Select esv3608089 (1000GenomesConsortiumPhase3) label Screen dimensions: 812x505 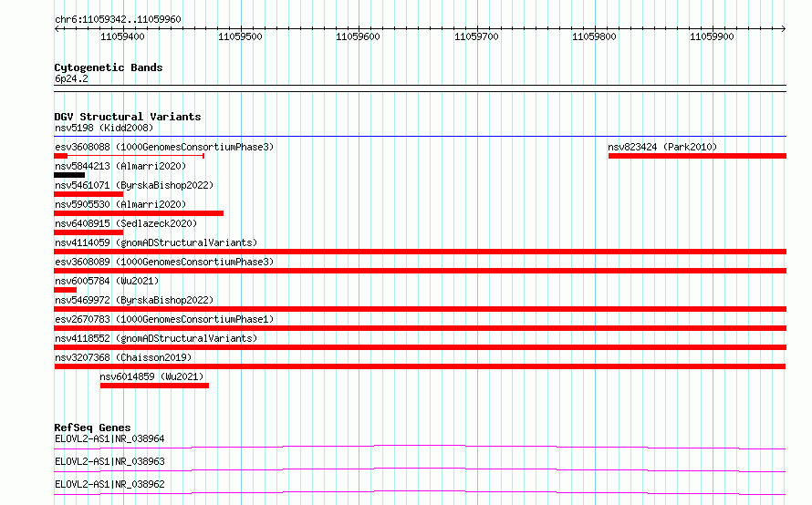164,262
